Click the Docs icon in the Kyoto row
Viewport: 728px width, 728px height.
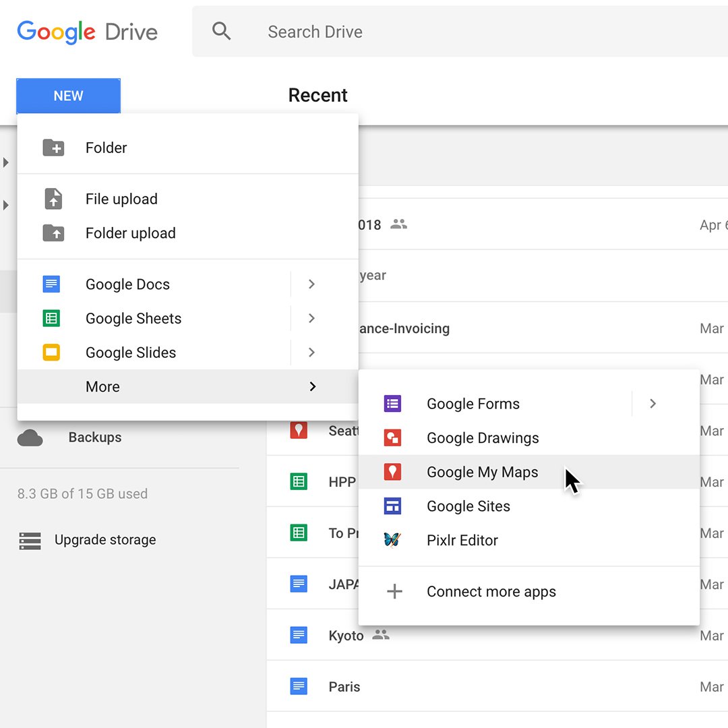click(299, 635)
